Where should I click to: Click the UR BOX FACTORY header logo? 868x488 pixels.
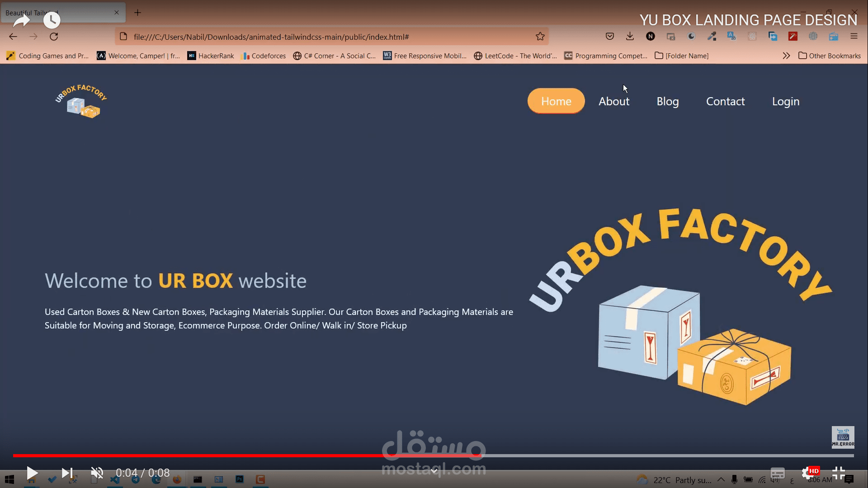(x=81, y=101)
